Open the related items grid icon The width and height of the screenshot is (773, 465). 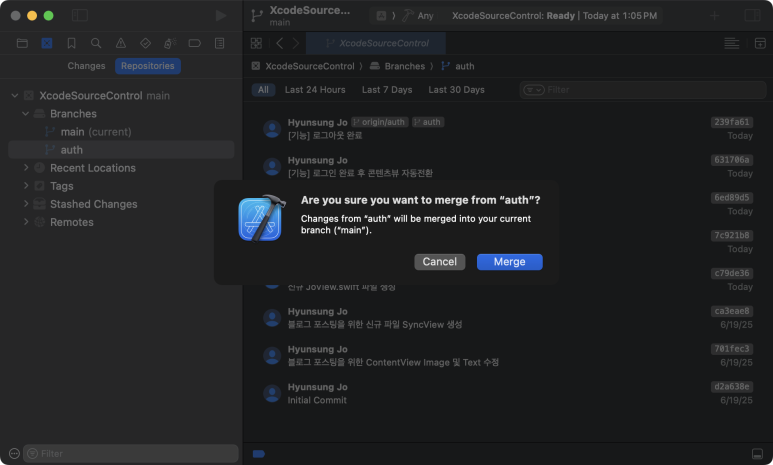coord(256,43)
